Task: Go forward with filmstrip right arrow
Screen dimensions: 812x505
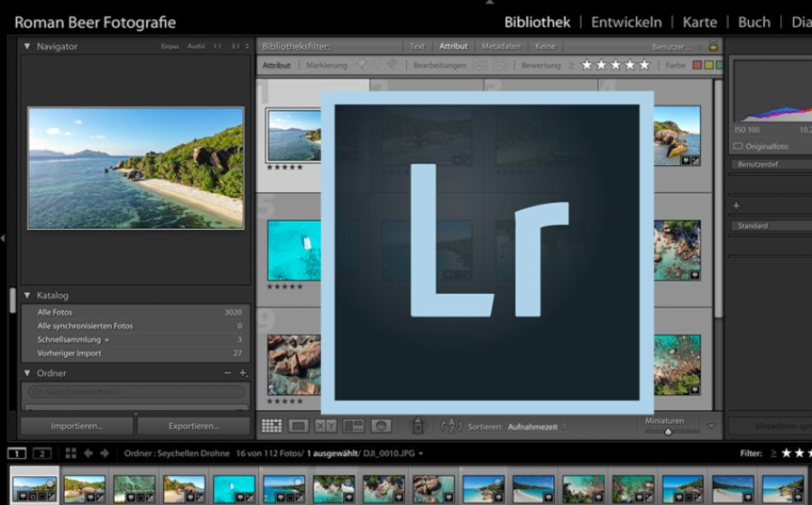Action: [x=105, y=454]
